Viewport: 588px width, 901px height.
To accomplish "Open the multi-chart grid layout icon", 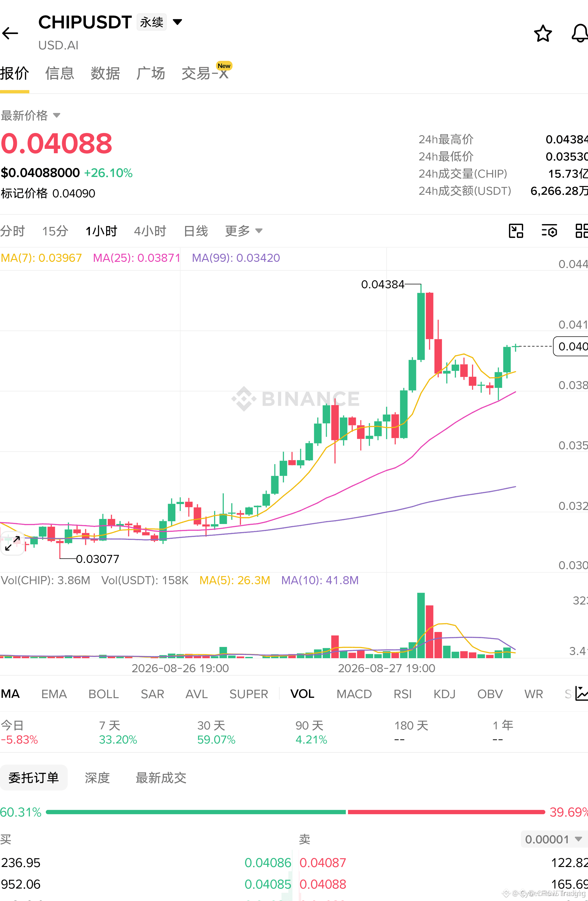I will (581, 231).
